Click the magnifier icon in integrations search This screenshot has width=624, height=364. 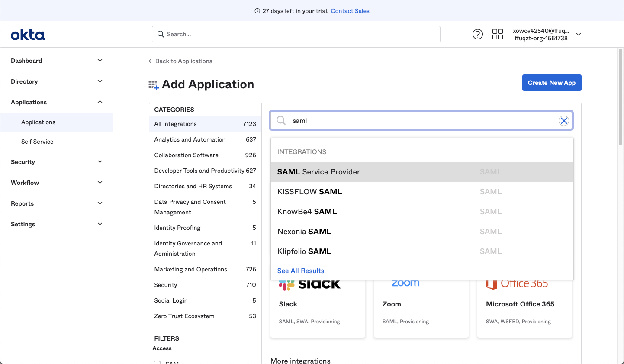coord(281,120)
